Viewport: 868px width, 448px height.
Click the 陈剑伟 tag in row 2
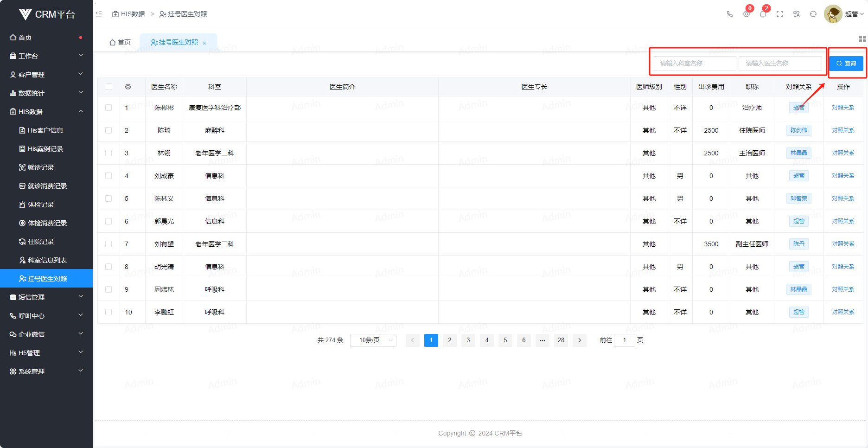pyautogui.click(x=799, y=130)
